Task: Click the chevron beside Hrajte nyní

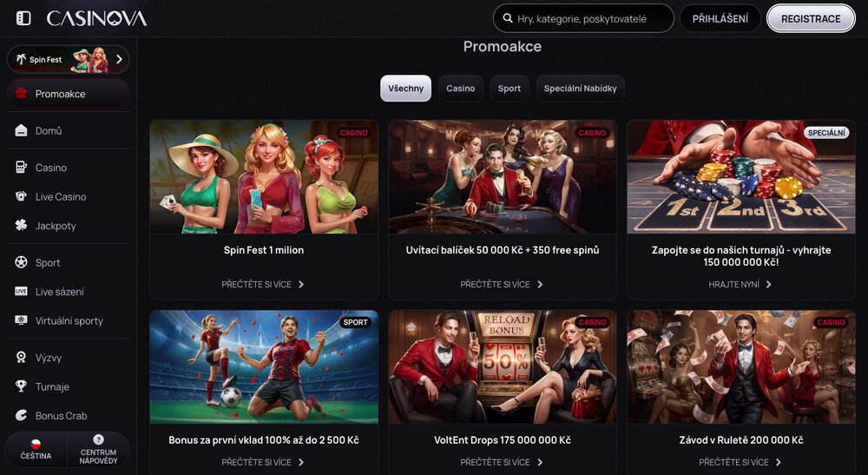Action: [x=768, y=284]
